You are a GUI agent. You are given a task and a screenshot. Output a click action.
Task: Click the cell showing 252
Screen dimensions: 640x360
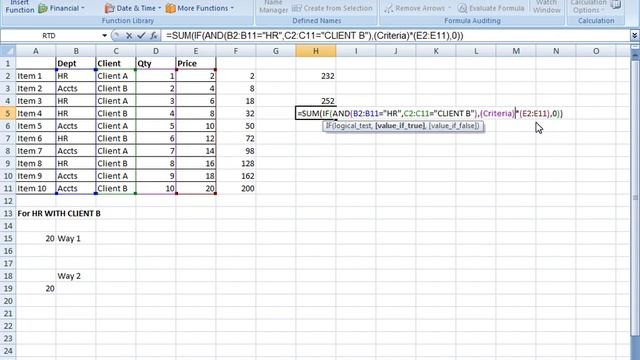click(316, 101)
